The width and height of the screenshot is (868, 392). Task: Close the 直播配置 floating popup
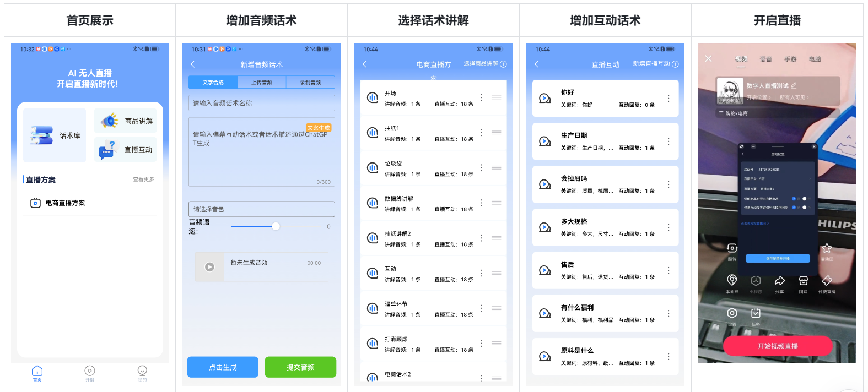pos(814,146)
